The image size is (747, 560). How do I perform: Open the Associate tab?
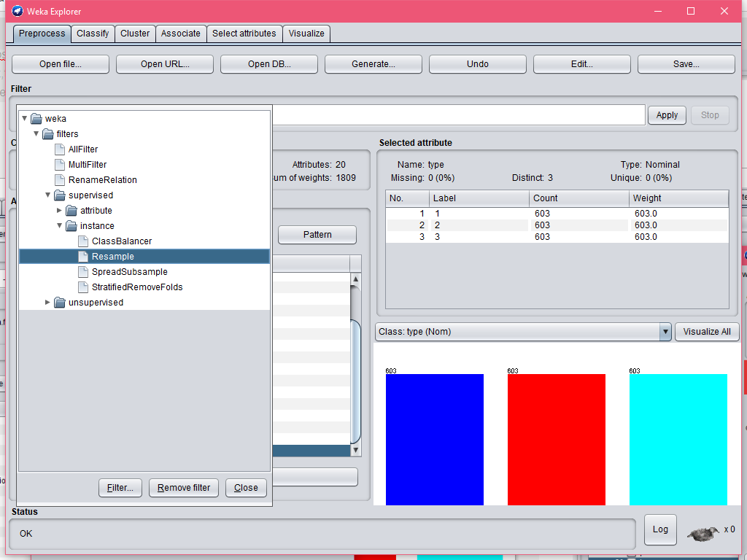[181, 34]
